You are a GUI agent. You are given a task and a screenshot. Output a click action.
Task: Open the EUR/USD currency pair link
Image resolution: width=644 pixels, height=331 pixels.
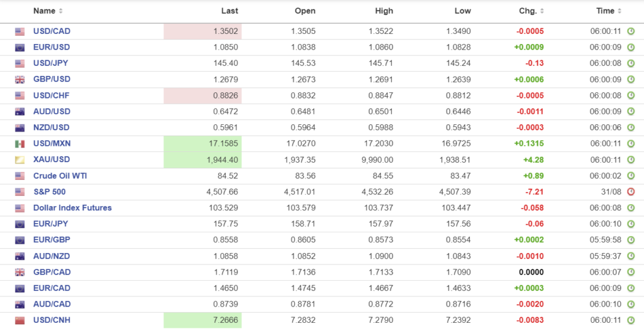click(52, 47)
